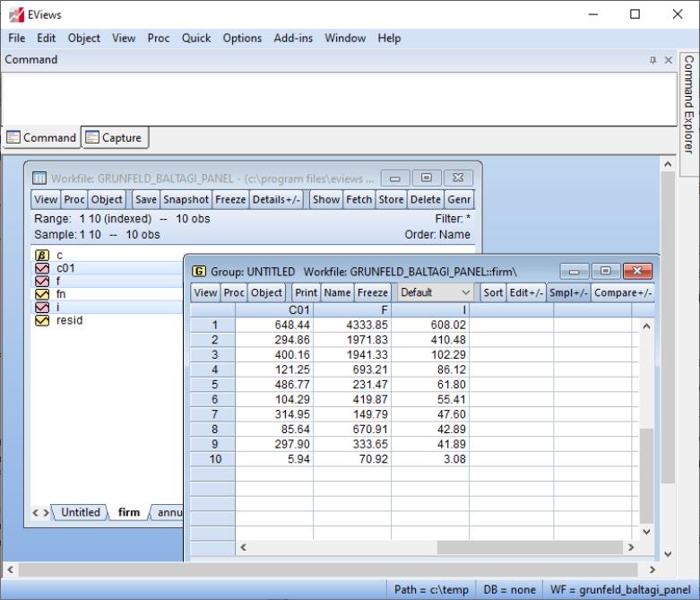
Task: Switch to the Capture tab
Action: coord(115,138)
